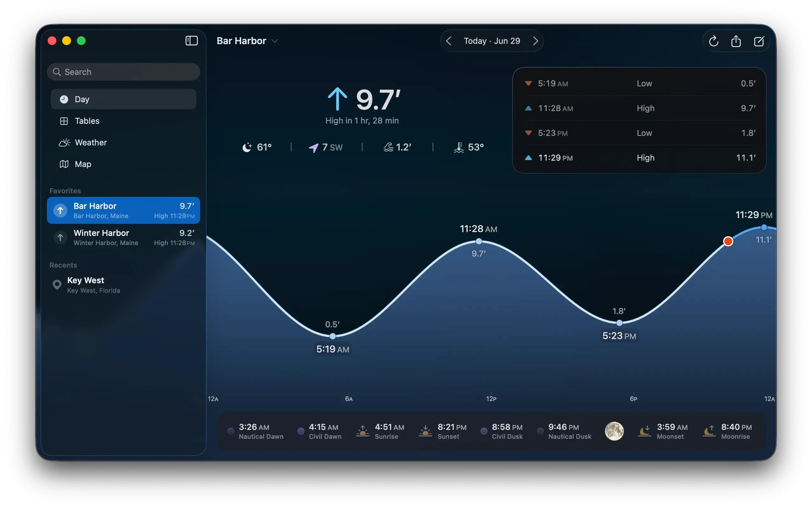Click the Nautical Dawn 3:26 AM entry
The height and width of the screenshot is (508, 812).
[256, 431]
